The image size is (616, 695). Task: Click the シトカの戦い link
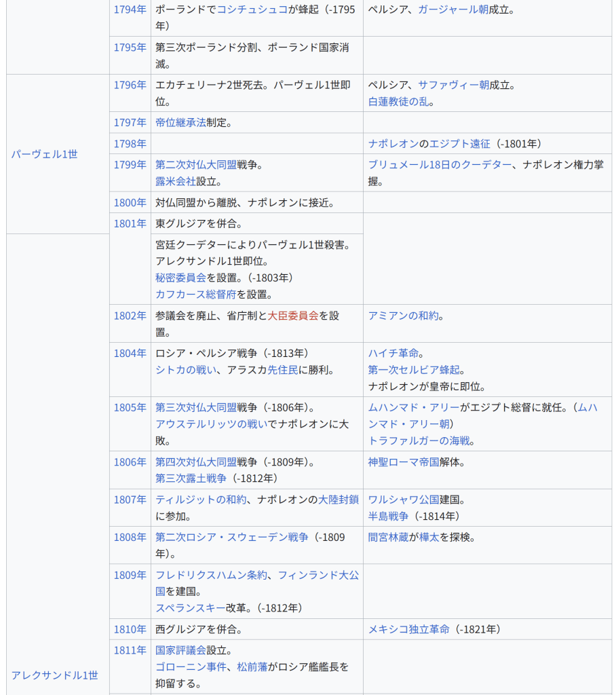(186, 370)
